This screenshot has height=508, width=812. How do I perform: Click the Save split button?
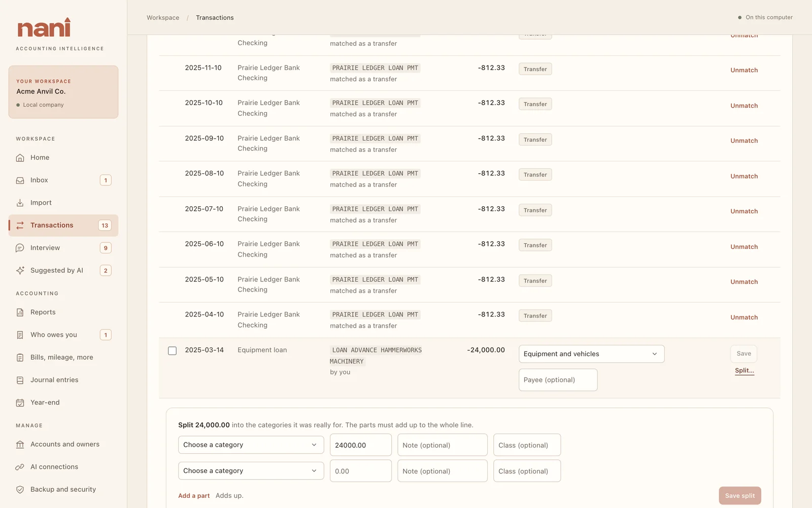point(740,496)
